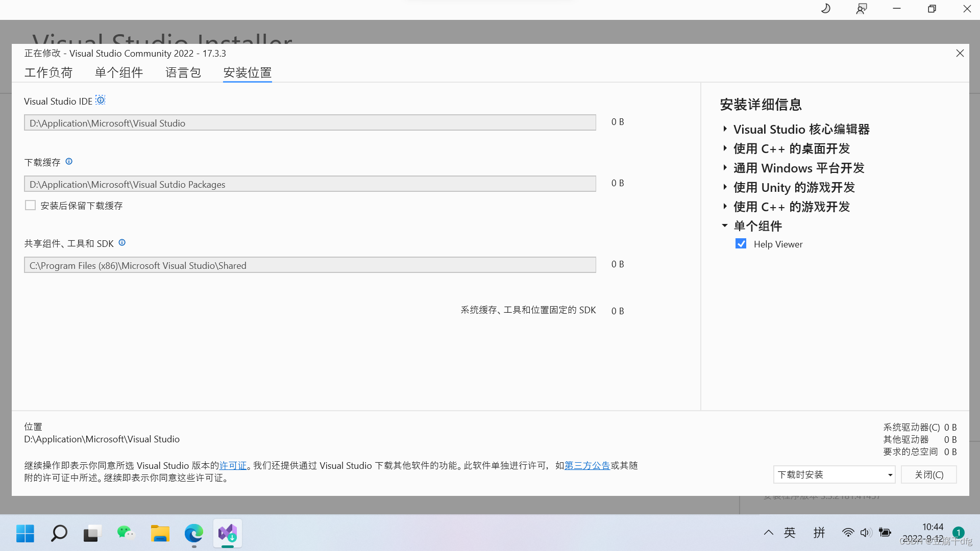Image resolution: width=980 pixels, height=551 pixels.
Task: Uncheck Help Viewer component
Action: (x=741, y=244)
